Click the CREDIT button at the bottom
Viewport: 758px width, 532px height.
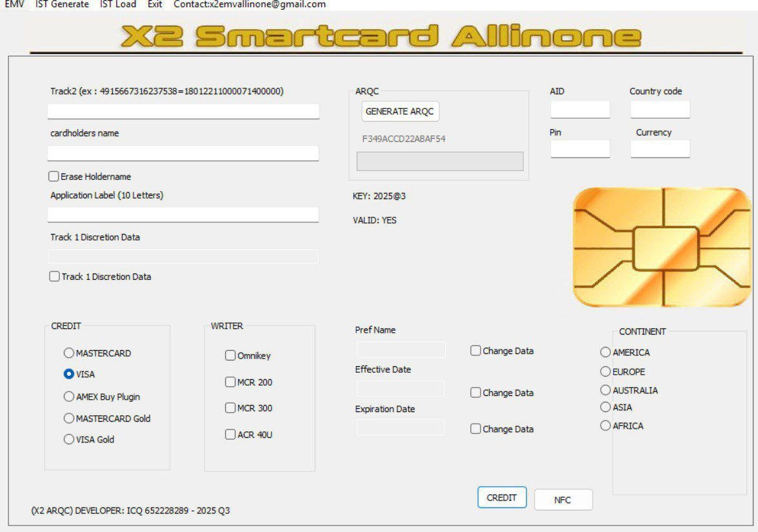pos(502,498)
